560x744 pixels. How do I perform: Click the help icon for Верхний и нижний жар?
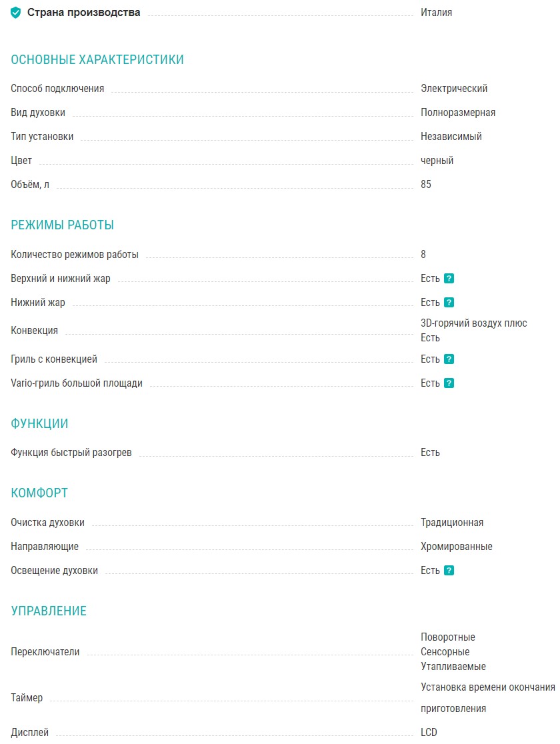(449, 279)
